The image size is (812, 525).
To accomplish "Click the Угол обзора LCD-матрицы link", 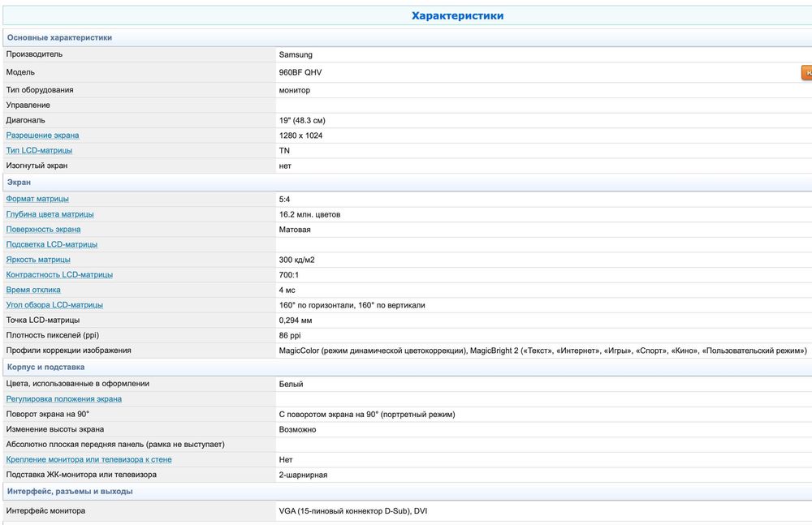I will point(54,305).
